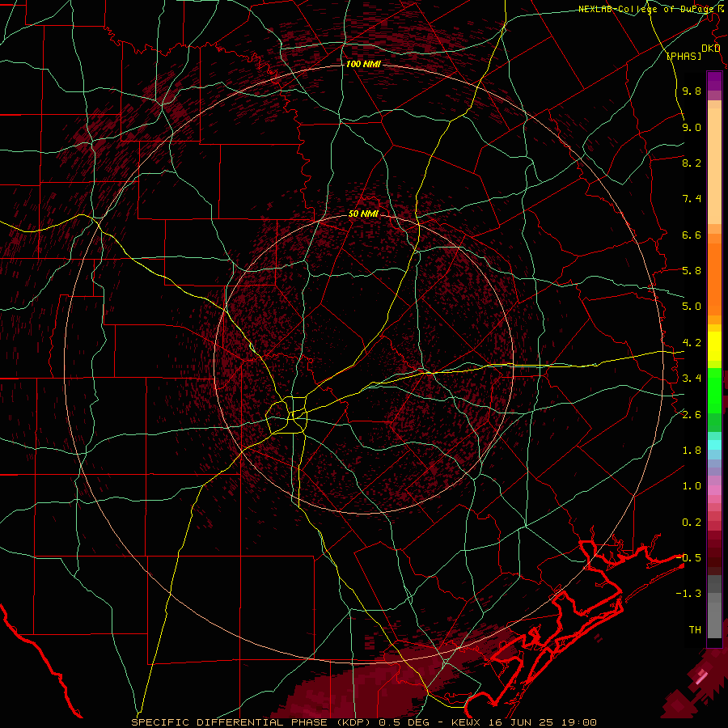The height and width of the screenshot is (728, 728).
Task: Click the 5.8 value on the scale
Action: tap(692, 271)
